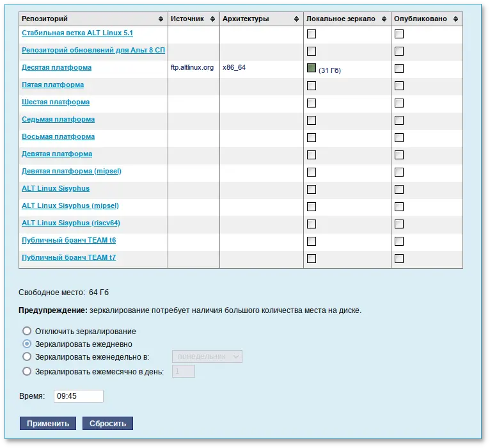Check Опубликовано for Шестая платформа
This screenshot has height=448, width=490.
(x=399, y=103)
